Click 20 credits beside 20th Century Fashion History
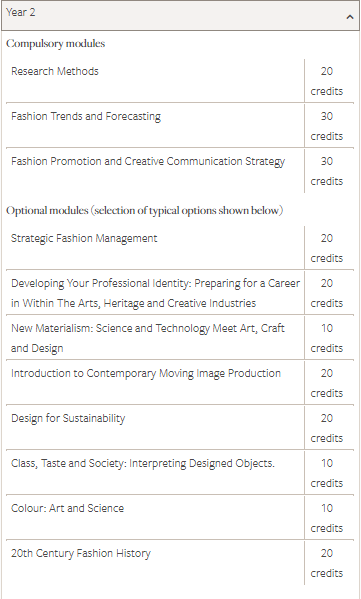The width and height of the screenshot is (361, 599). (327, 563)
